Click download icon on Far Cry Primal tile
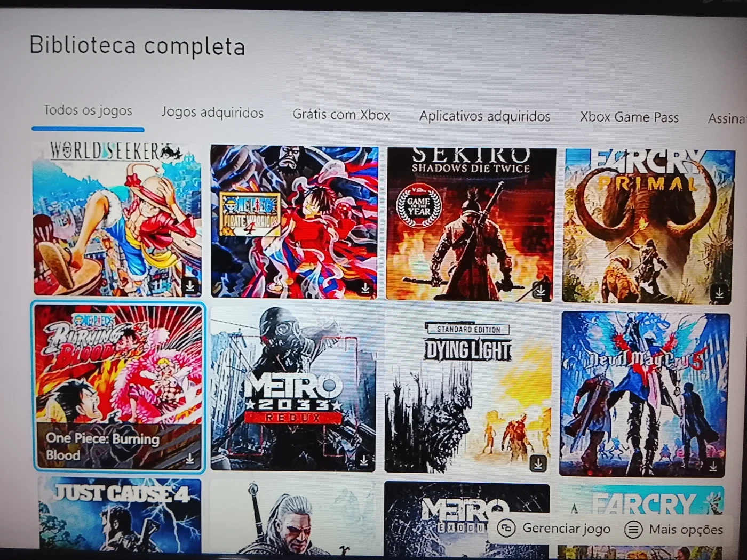This screenshot has height=560, width=747. click(x=719, y=292)
